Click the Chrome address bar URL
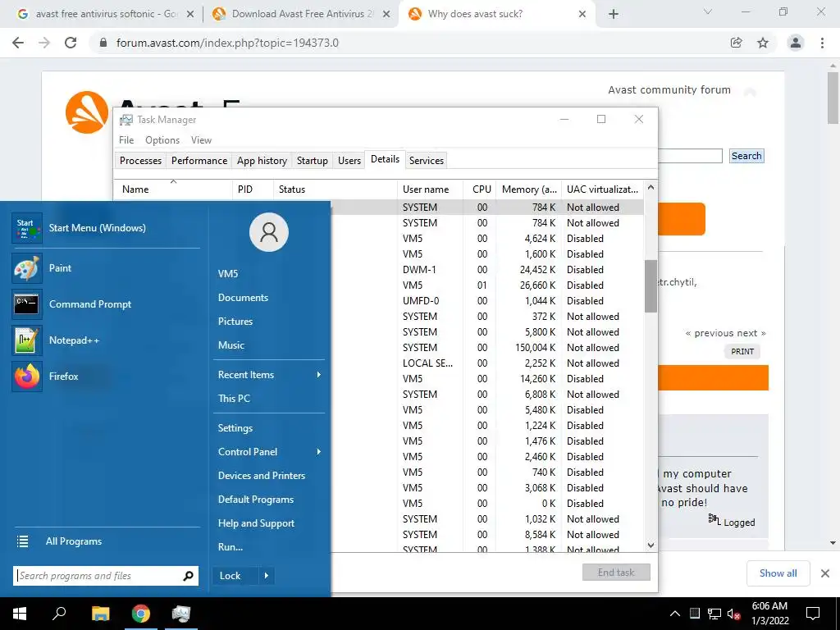 point(227,43)
